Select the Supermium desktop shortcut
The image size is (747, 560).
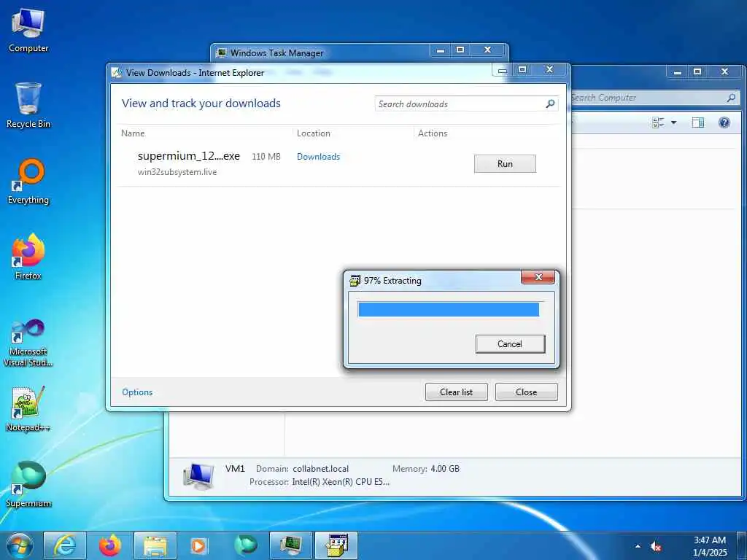[28, 484]
